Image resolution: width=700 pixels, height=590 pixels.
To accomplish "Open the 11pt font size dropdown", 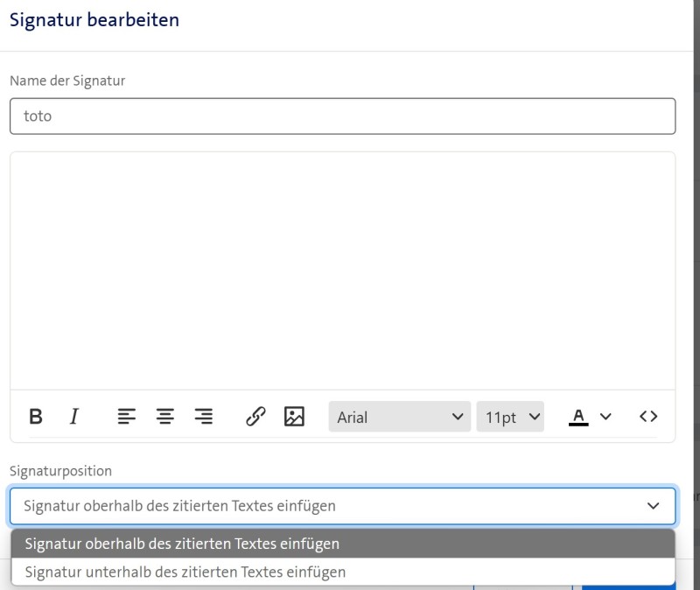I will point(510,417).
